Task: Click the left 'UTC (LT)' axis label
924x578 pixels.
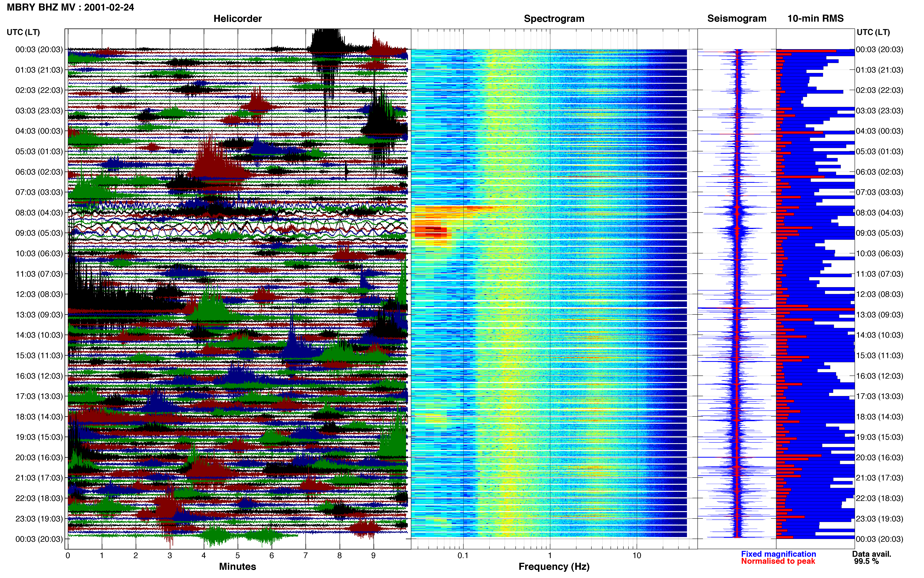Action: tap(23, 32)
